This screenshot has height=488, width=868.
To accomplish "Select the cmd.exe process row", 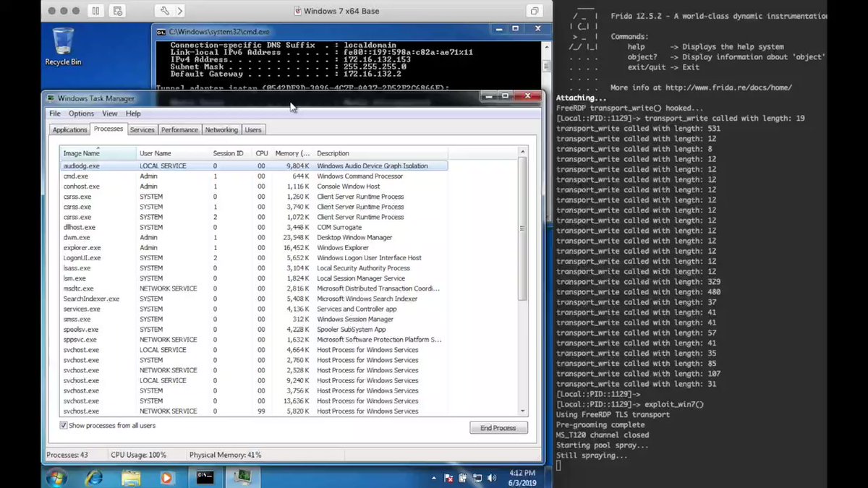I will pos(254,176).
